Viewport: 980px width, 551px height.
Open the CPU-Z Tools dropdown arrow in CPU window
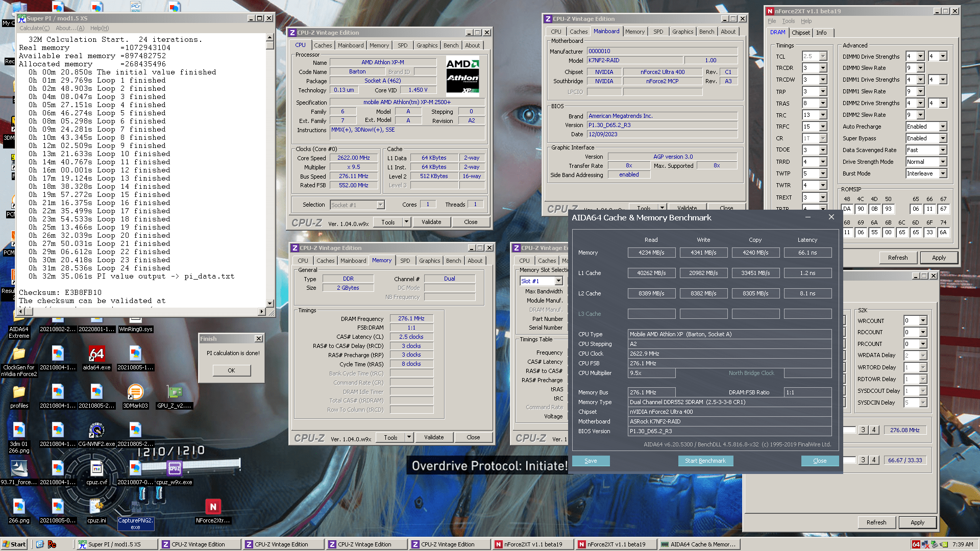407,222
